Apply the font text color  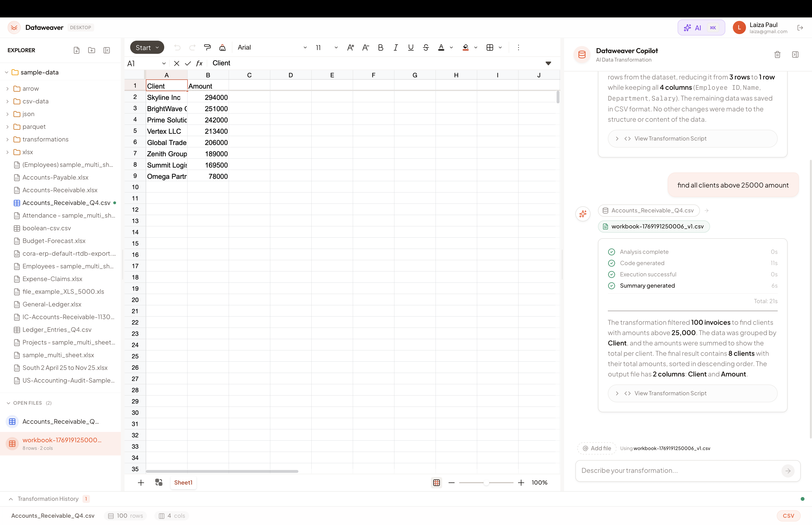click(441, 47)
